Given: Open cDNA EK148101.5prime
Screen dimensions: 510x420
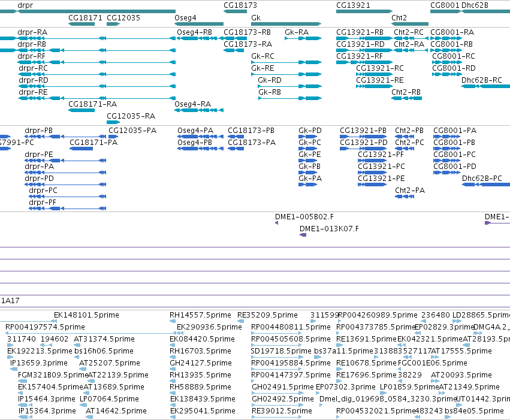Looking at the screenshot, I should (28, 321).
